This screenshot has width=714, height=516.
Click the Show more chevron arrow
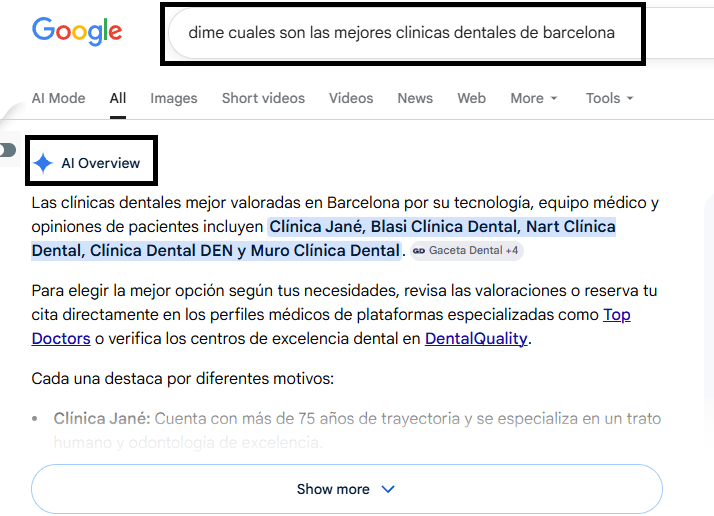[x=388, y=489]
